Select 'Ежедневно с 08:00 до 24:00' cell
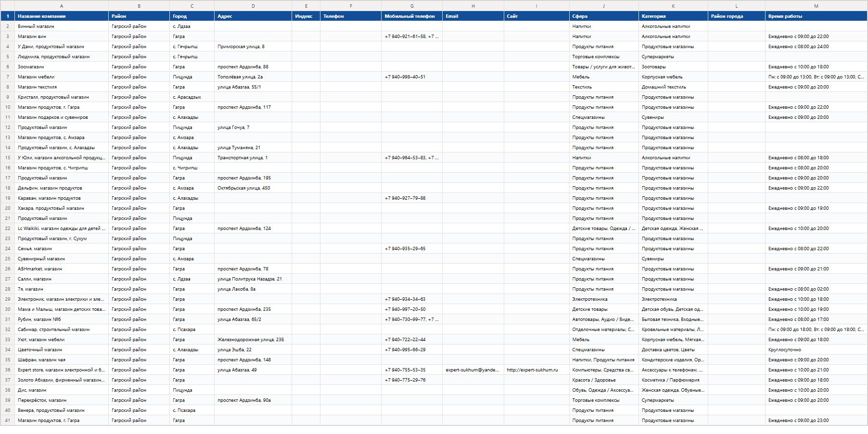 point(816,47)
